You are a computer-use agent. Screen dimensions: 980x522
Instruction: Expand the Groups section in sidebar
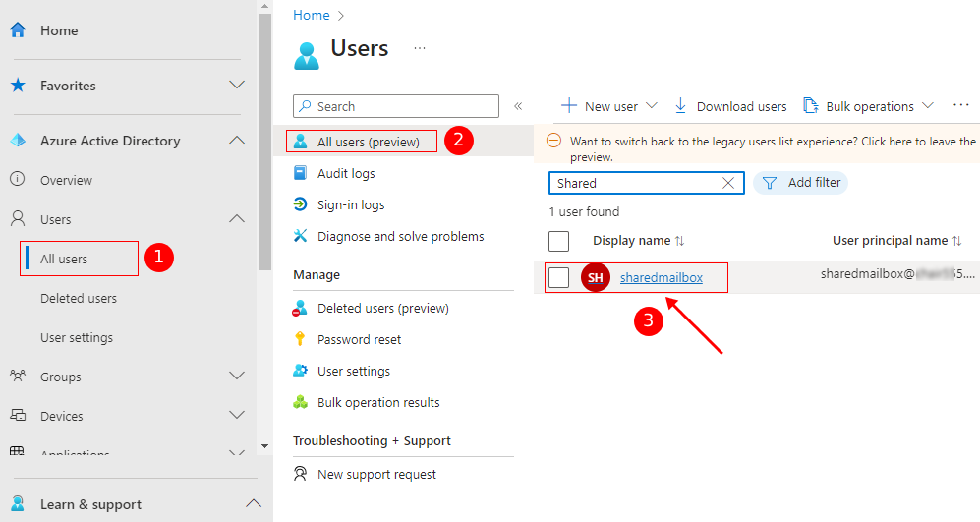click(x=236, y=377)
